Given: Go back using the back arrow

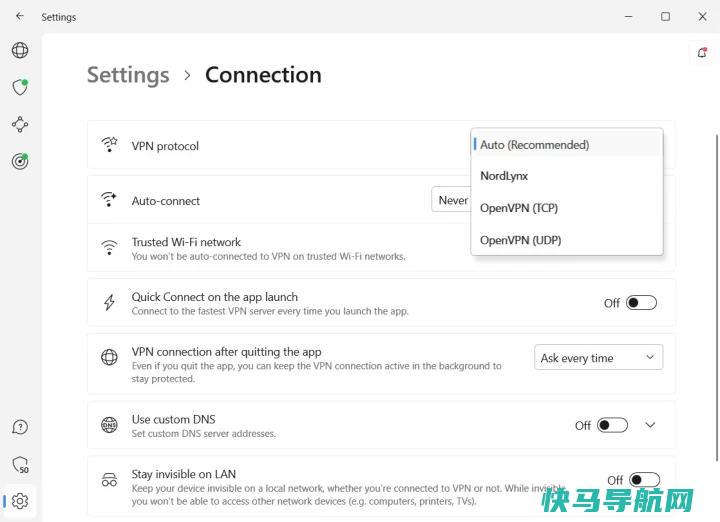Looking at the screenshot, I should coord(20,17).
